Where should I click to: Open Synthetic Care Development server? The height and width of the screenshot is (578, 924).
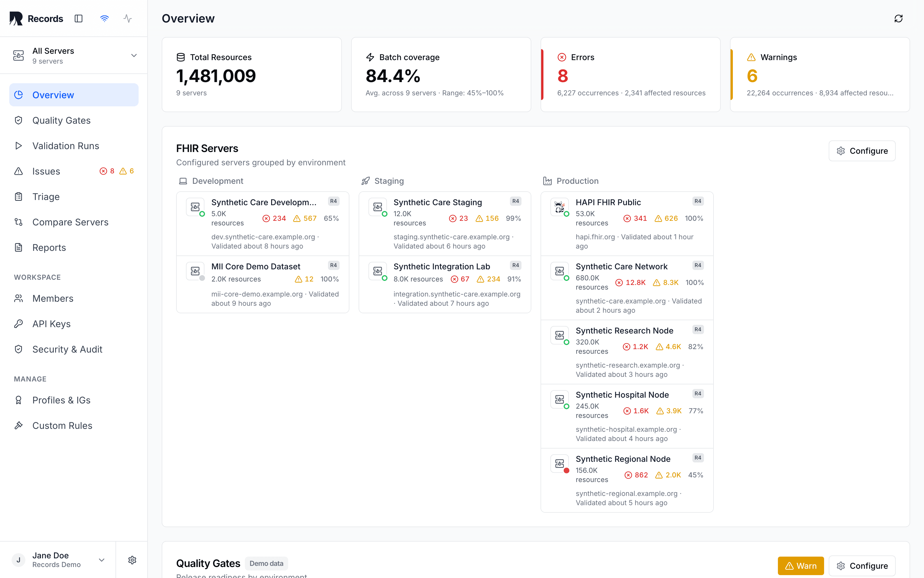click(x=263, y=224)
